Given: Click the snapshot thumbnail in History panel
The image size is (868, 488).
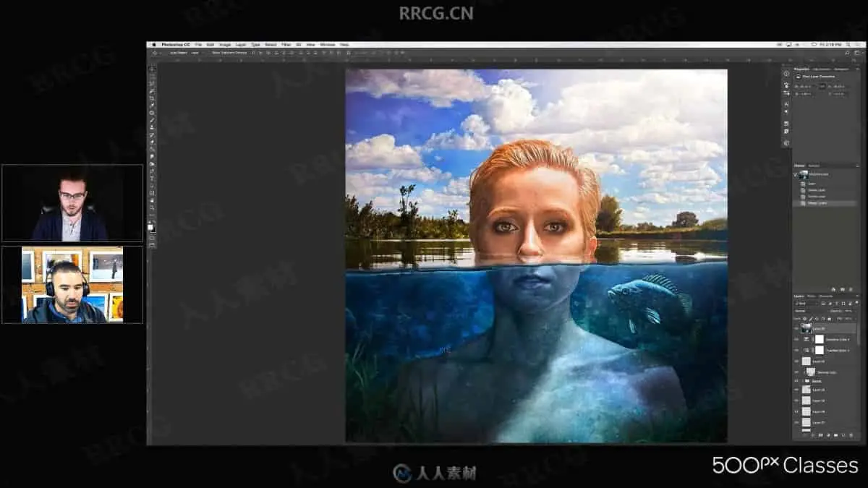Looking at the screenshot, I should (804, 174).
